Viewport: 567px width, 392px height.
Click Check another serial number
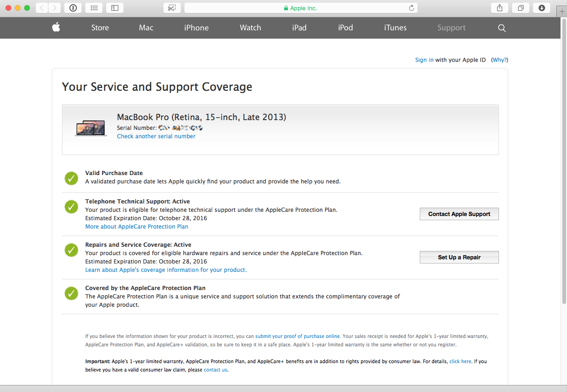point(156,136)
